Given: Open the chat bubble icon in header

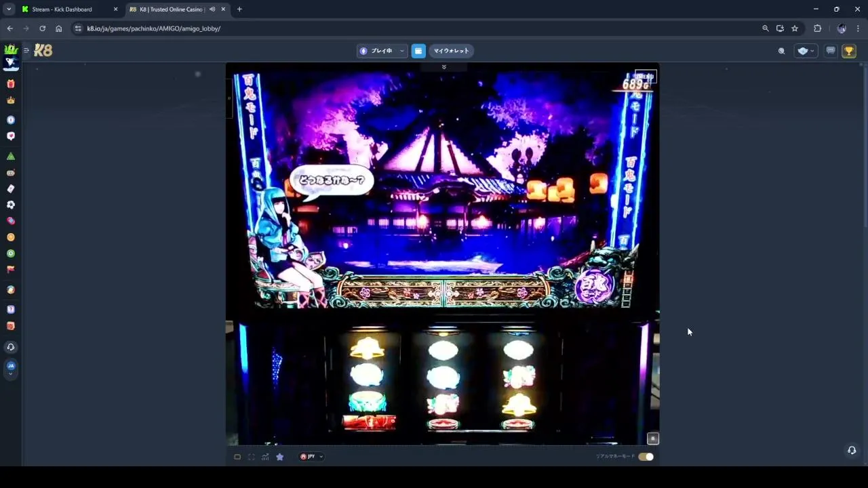Looking at the screenshot, I should tap(830, 51).
